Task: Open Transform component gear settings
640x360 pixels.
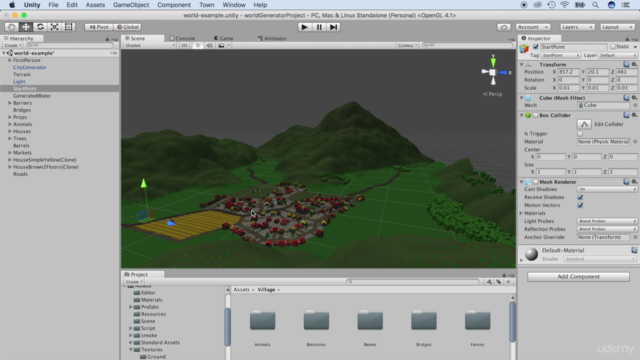Action: click(634, 64)
